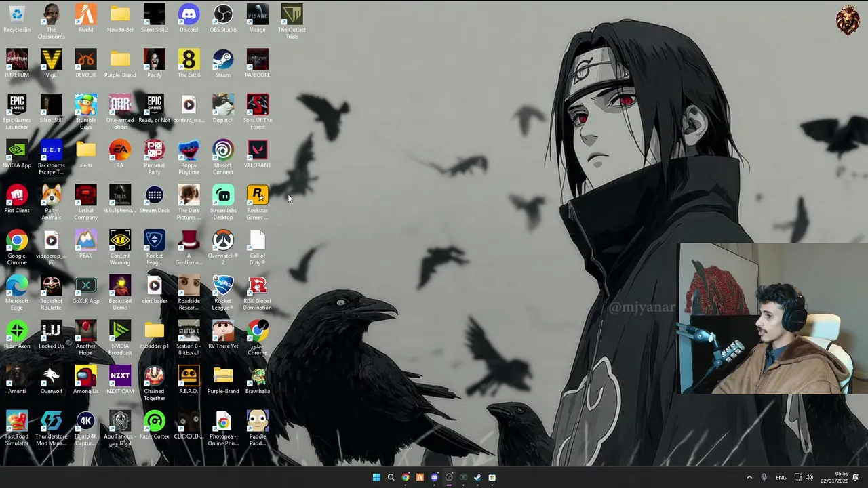
Task: Open the Rockstar Games launcher icon
Action: [258, 203]
